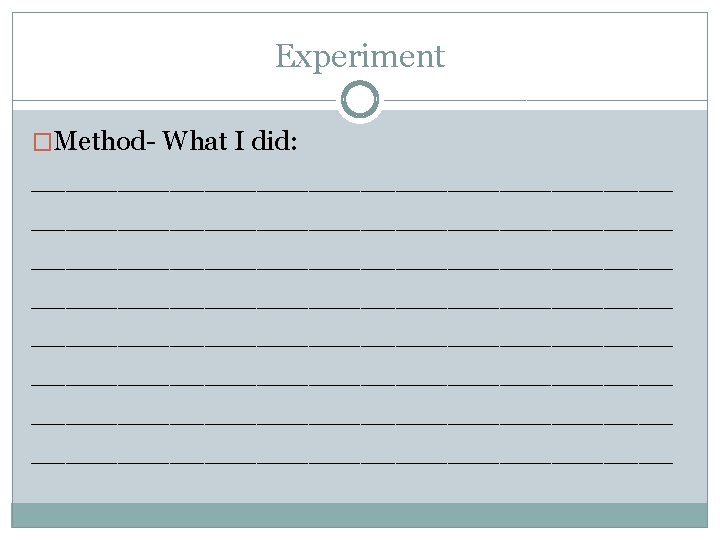Click the circle ornament below the title
Screen dimensions: 720x540
click(x=360, y=100)
